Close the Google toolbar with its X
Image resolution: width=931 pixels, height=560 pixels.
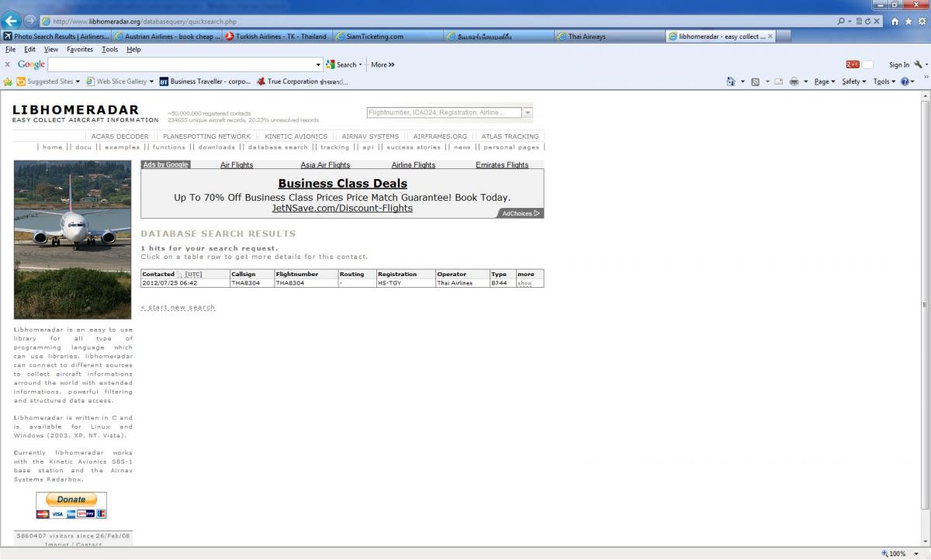[8, 65]
